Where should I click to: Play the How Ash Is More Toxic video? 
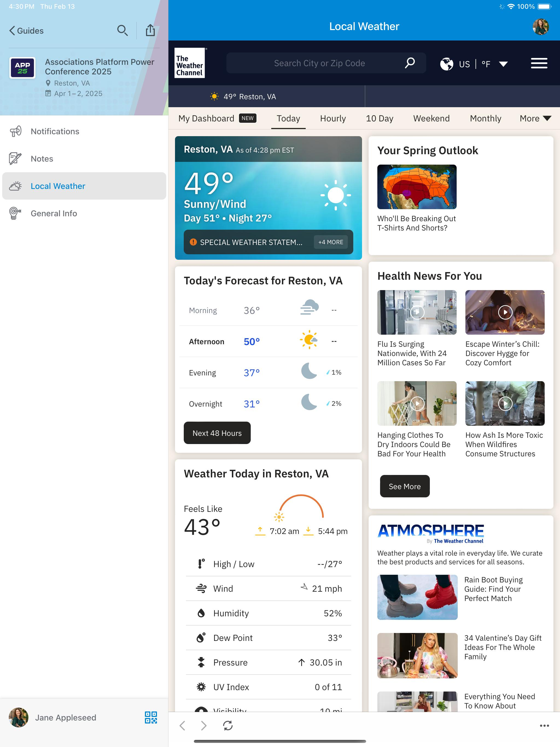coord(505,404)
